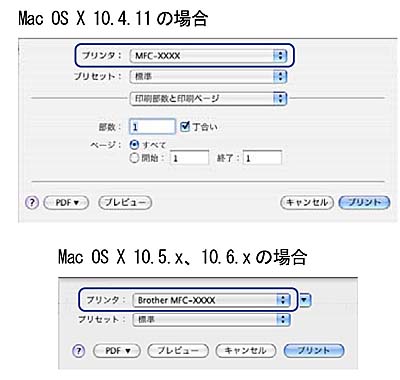Click キャンセル button in upper dialog
Viewport: 400px width, 380px height.
click(x=307, y=202)
